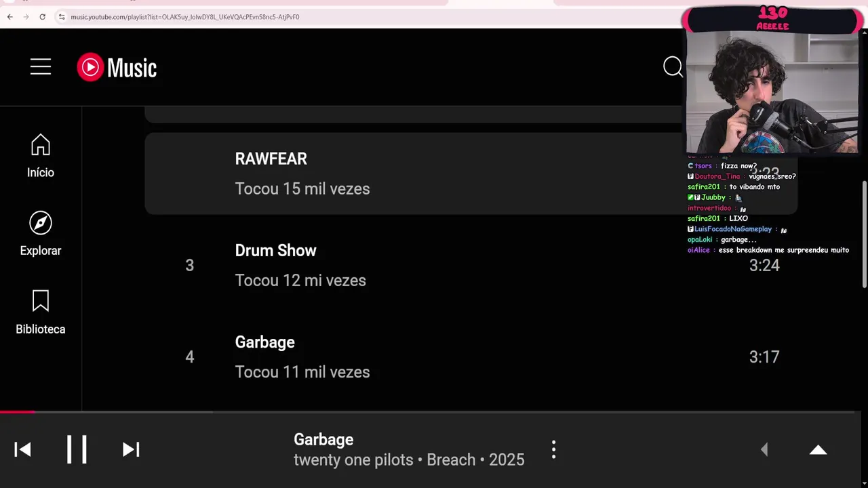Screen dimensions: 868x488
Task: Click opaLoki's 'garbage...' chat message
Action: pos(722,239)
